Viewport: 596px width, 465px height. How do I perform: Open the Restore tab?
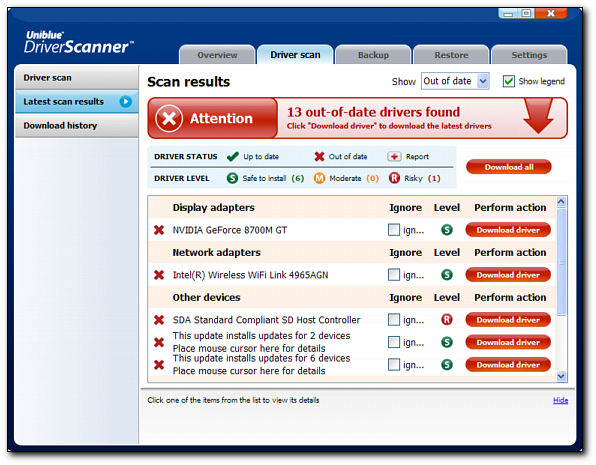(x=451, y=55)
